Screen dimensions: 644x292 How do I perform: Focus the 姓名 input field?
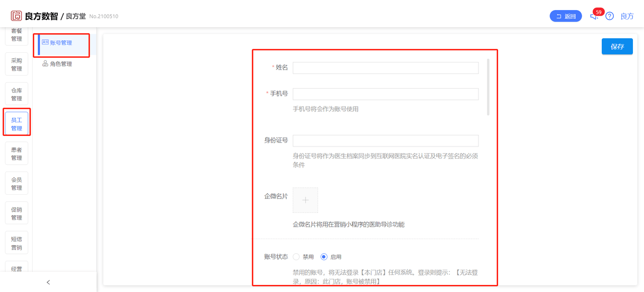click(385, 68)
